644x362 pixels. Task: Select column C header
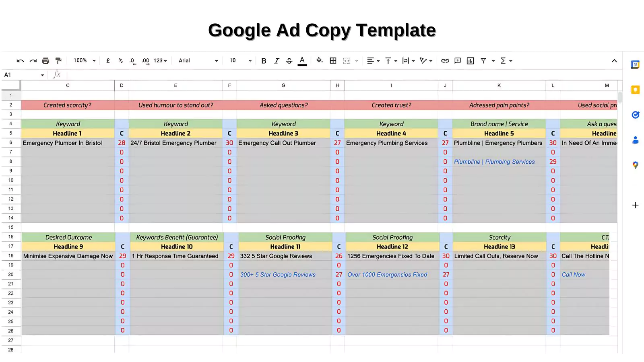point(68,85)
